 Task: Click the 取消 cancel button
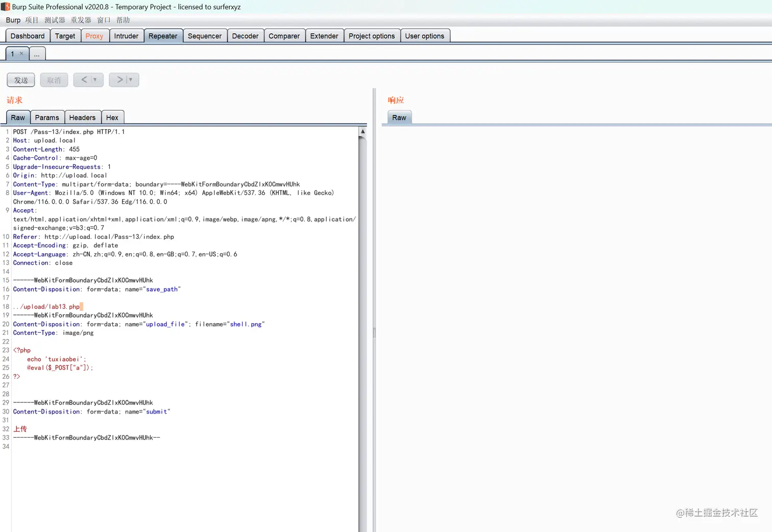click(54, 80)
